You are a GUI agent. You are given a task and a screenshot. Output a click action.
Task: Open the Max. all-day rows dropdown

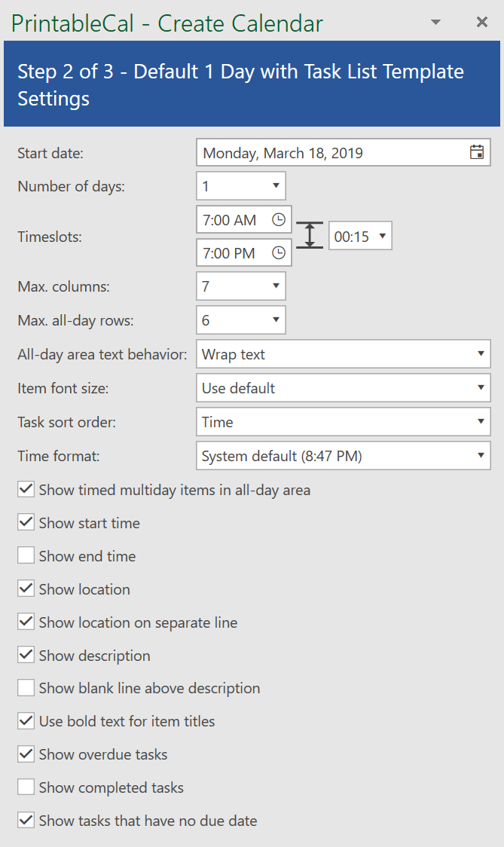[x=241, y=320]
